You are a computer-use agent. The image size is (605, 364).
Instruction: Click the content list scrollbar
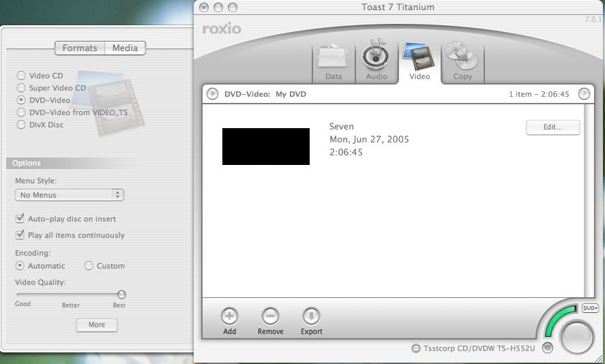point(589,200)
